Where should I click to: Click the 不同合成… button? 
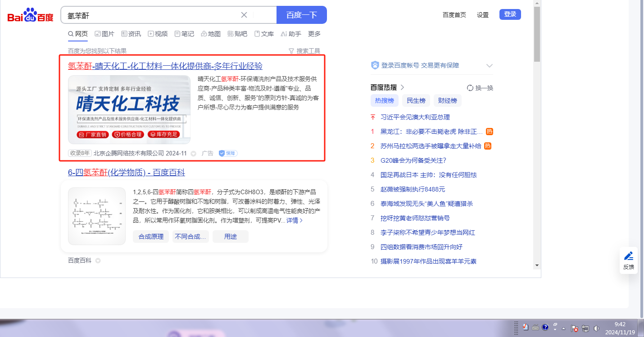coord(190,237)
